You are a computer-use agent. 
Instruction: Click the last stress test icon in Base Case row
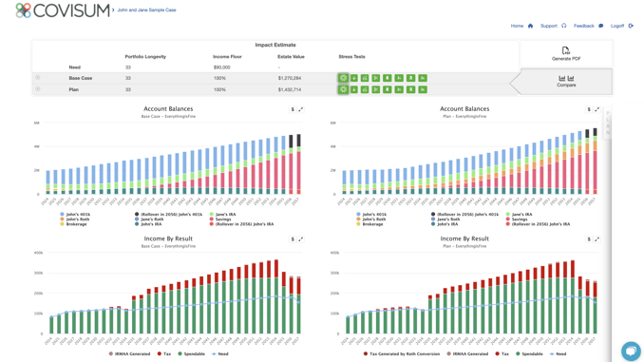point(423,78)
